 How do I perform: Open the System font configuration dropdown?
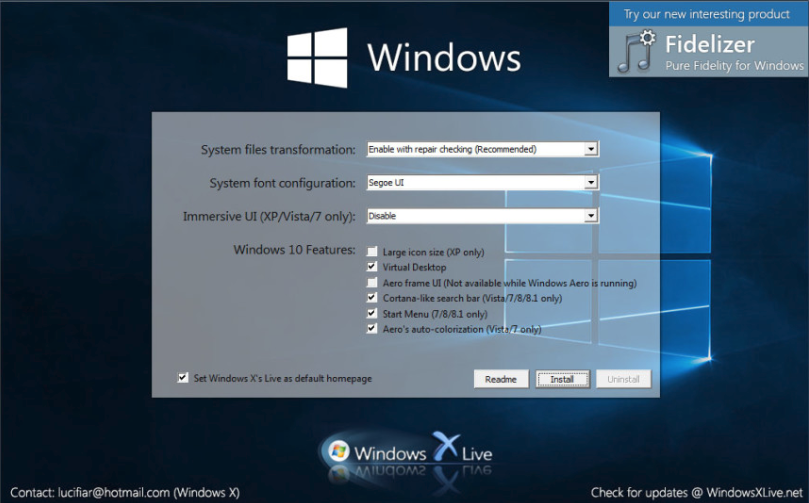[591, 183]
